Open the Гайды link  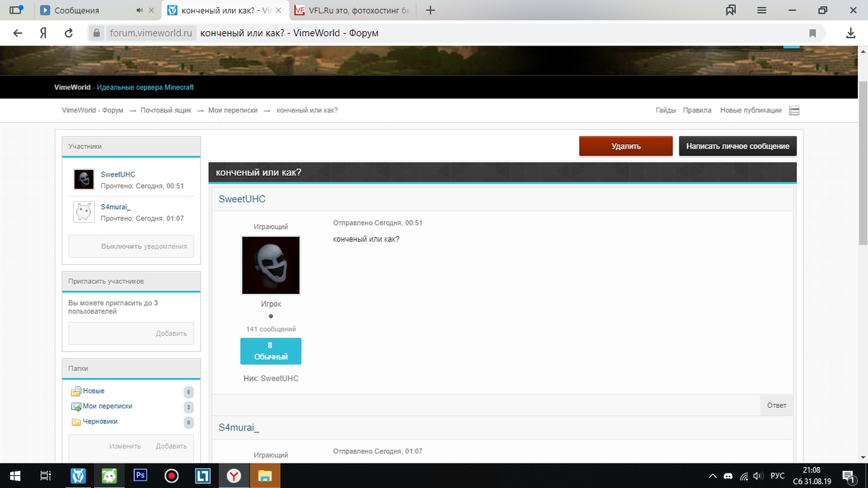pyautogui.click(x=666, y=110)
